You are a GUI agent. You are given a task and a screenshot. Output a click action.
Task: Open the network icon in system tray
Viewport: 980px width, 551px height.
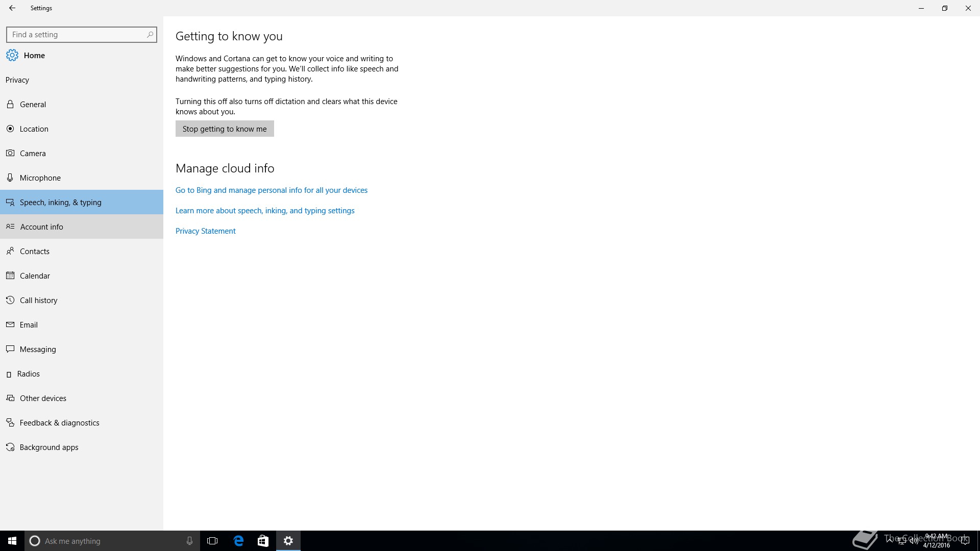point(901,541)
